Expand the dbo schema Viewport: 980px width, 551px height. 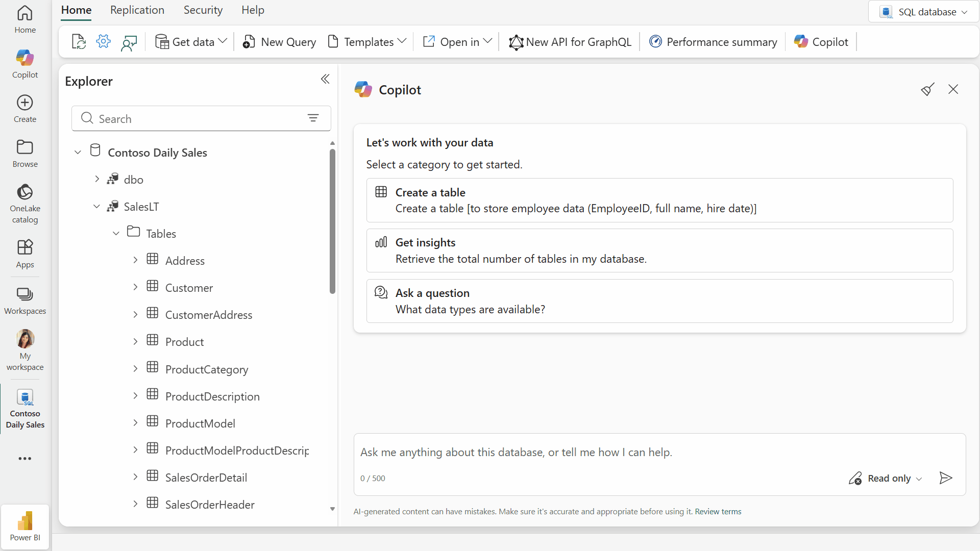click(x=97, y=179)
